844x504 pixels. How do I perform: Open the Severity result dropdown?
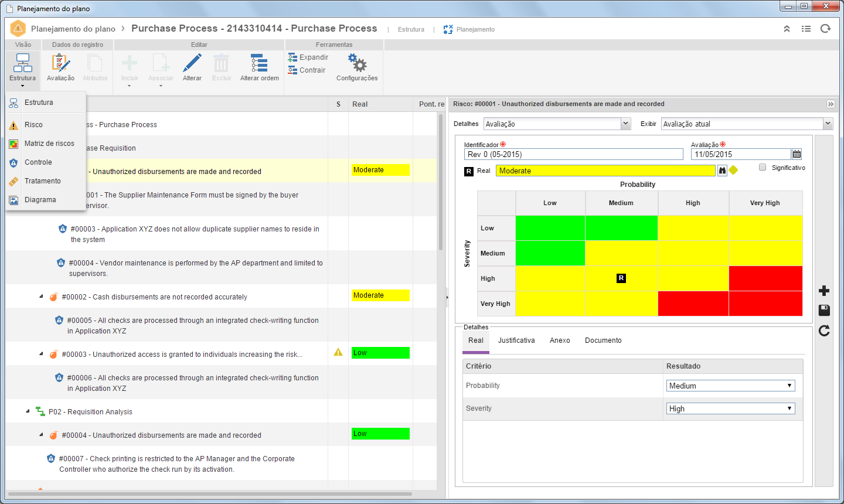731,408
